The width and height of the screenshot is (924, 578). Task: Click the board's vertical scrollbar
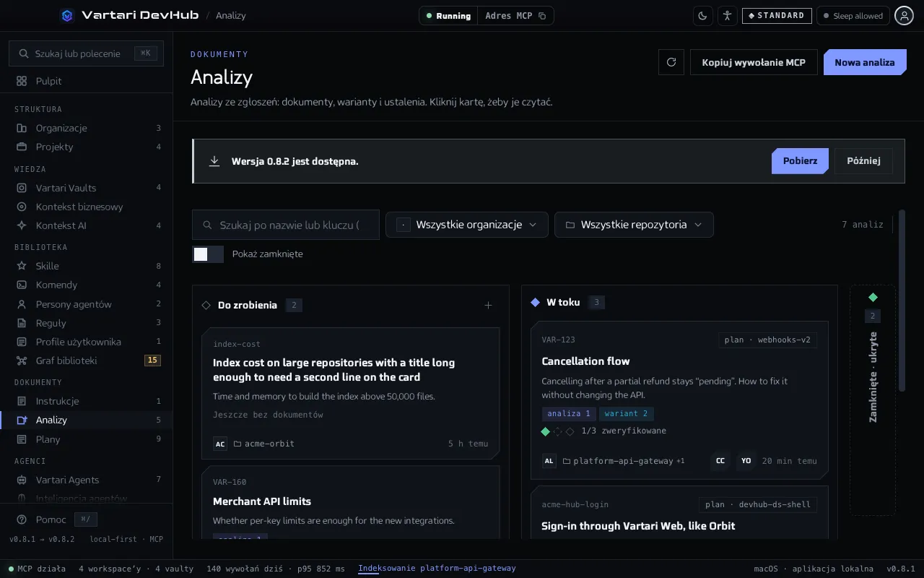(902, 301)
